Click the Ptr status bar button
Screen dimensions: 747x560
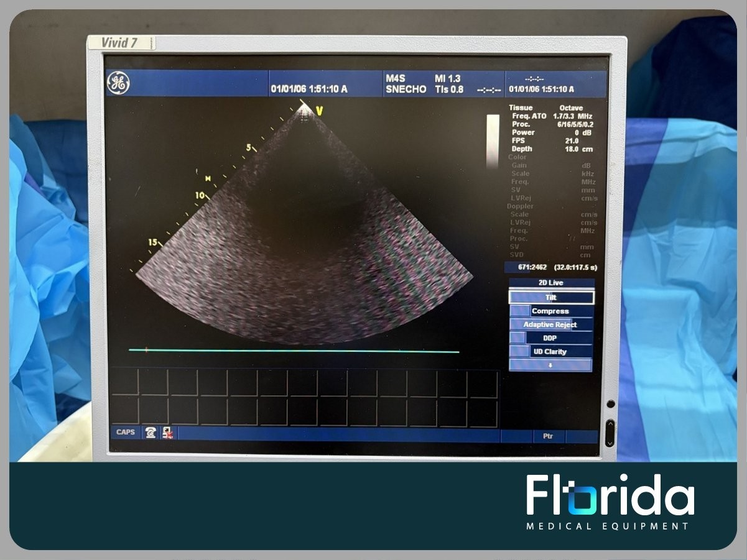tap(548, 436)
